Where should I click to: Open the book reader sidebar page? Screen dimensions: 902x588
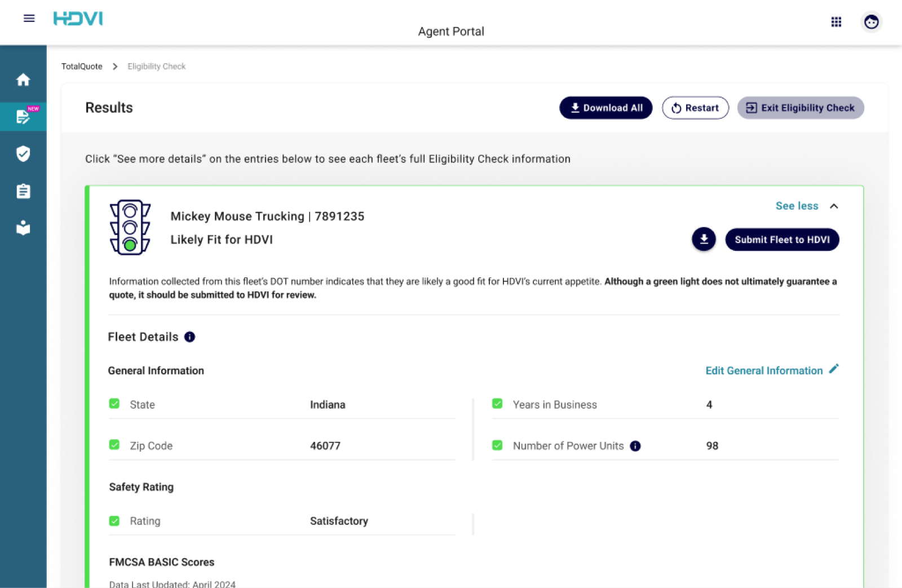[x=23, y=228]
